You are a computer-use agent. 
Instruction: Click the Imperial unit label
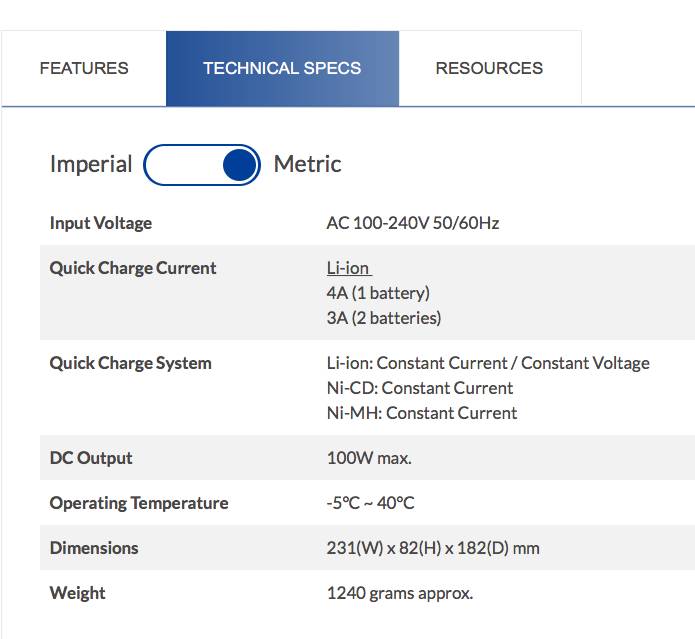[x=91, y=164]
